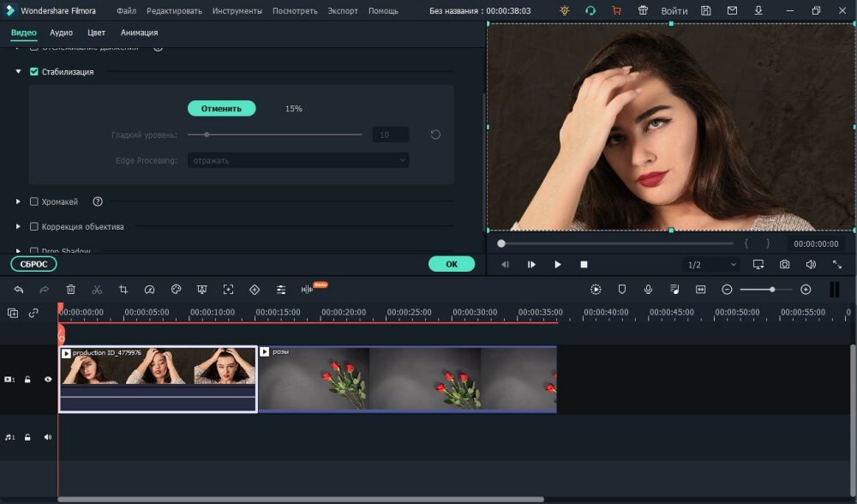Zoom out timeline with minus icon
The image size is (857, 504).
[x=727, y=290]
